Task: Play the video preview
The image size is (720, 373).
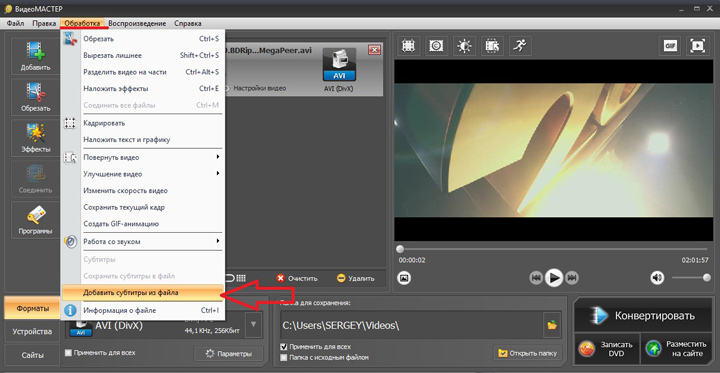Action: [554, 277]
